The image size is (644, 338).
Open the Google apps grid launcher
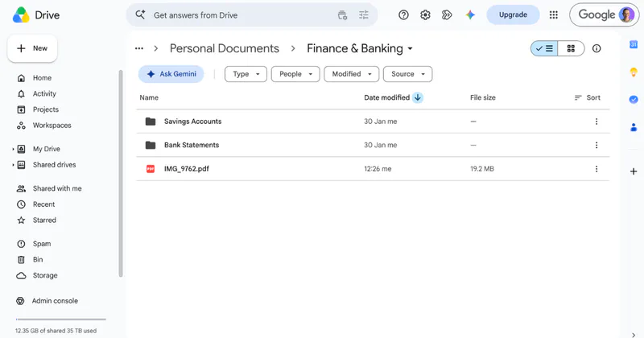553,14
